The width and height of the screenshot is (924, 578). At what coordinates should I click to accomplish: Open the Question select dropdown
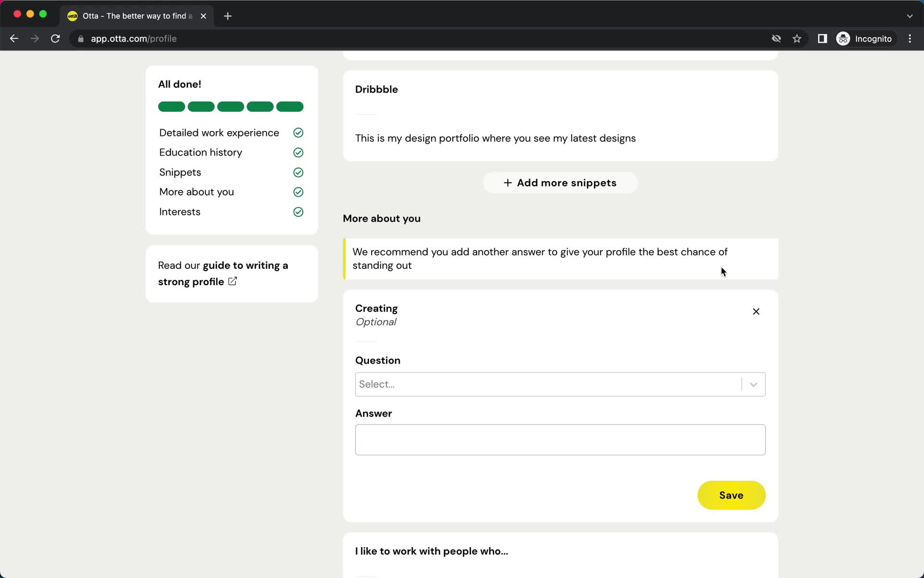click(560, 384)
